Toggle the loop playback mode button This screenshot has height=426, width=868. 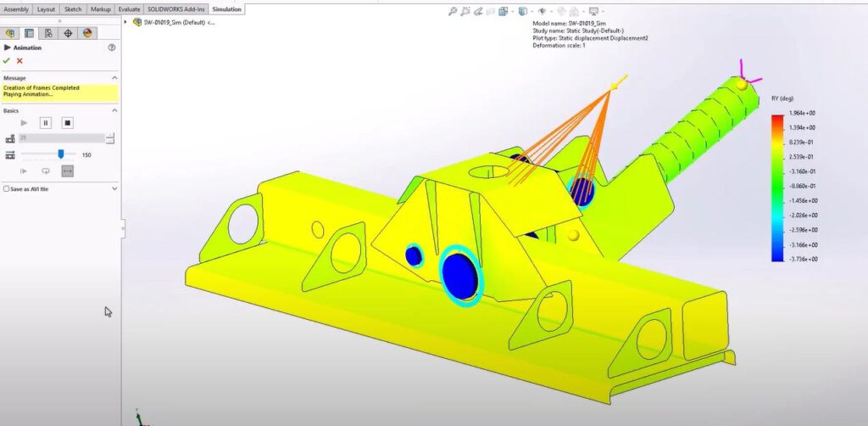[x=46, y=171]
